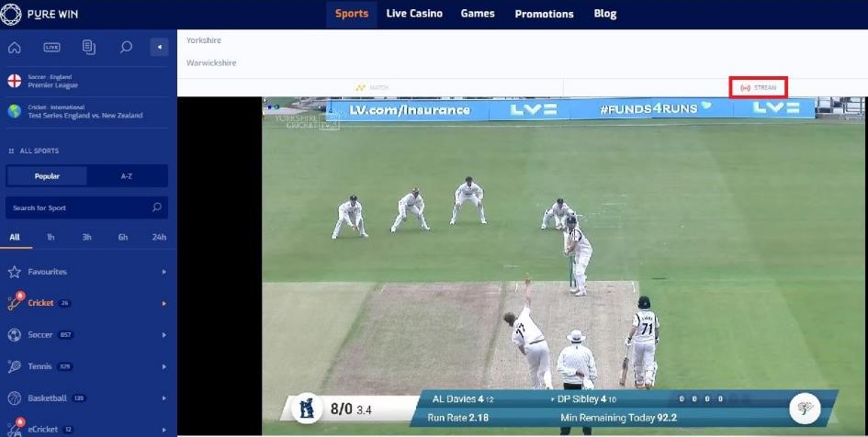Expand the Basketball category arrow
868x437 pixels.
[x=163, y=398]
